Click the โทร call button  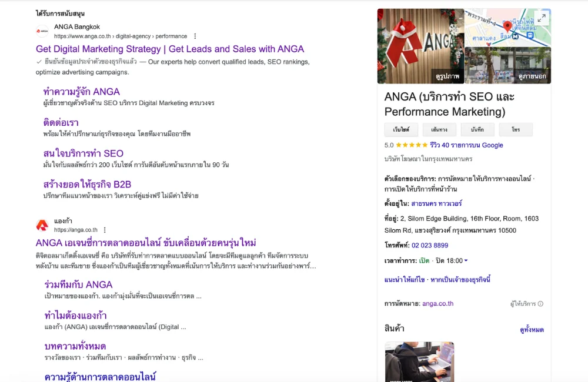point(516,130)
